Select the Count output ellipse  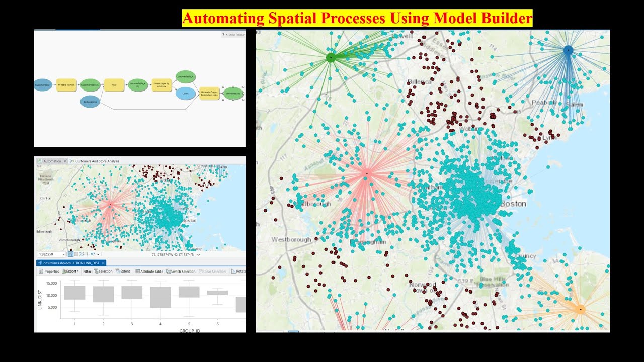(x=186, y=93)
